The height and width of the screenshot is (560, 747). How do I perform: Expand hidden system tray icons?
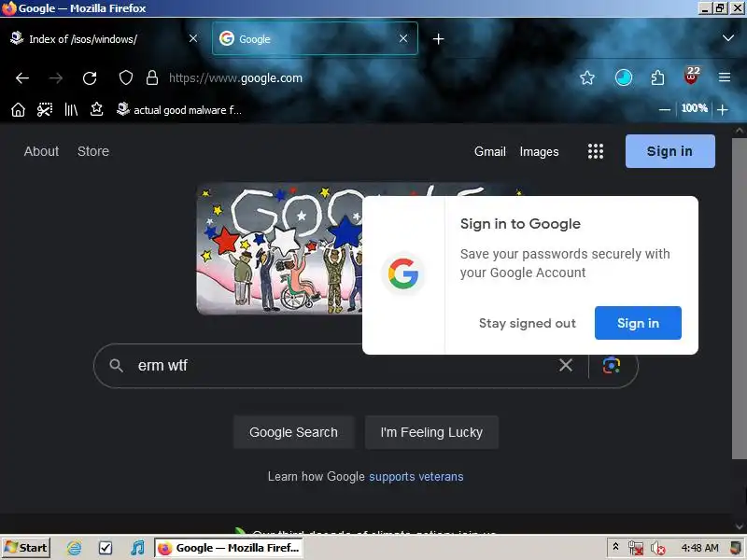point(615,547)
